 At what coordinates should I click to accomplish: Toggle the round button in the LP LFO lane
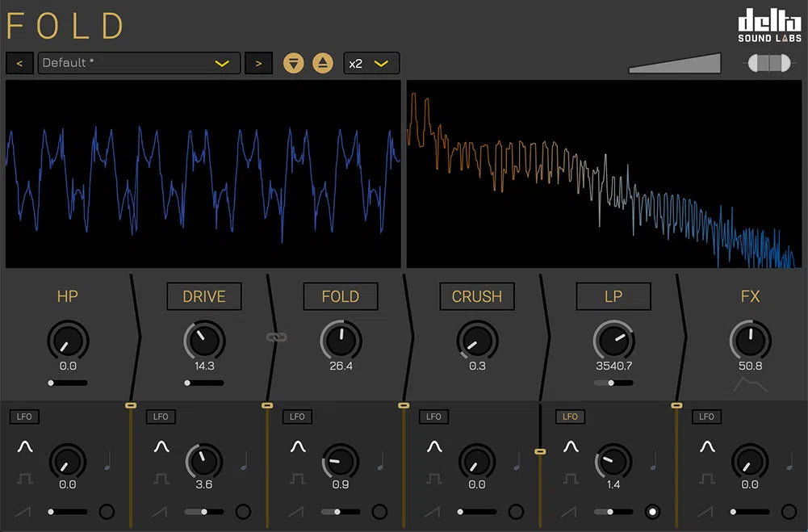tap(653, 511)
